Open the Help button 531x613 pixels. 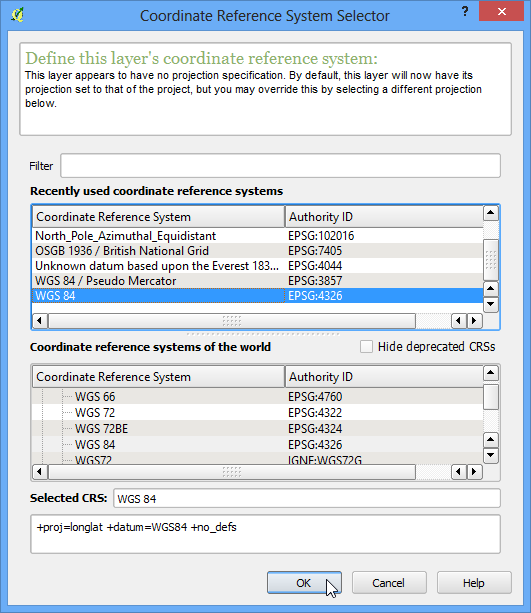click(474, 583)
